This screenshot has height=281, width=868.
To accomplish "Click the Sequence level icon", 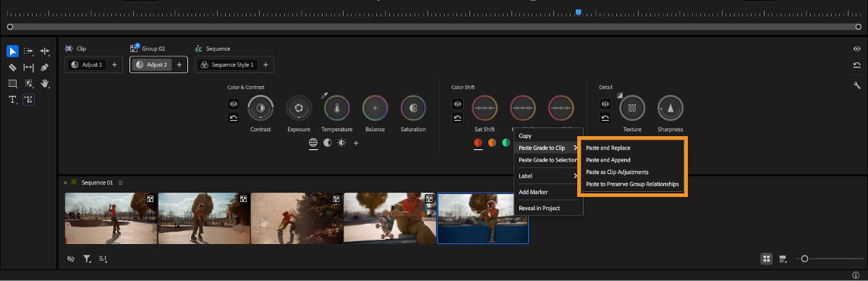I will pyautogui.click(x=199, y=49).
